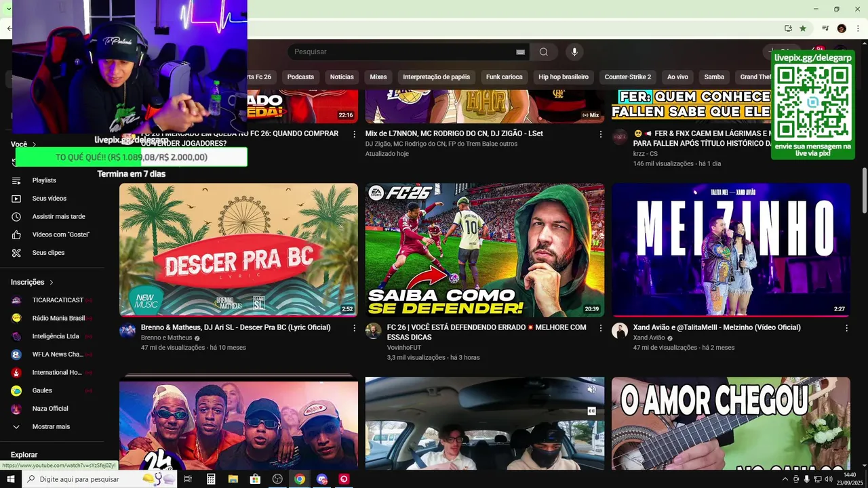The image size is (868, 488).
Task: Open VovinhoFUT channel avatar
Action: (x=374, y=331)
